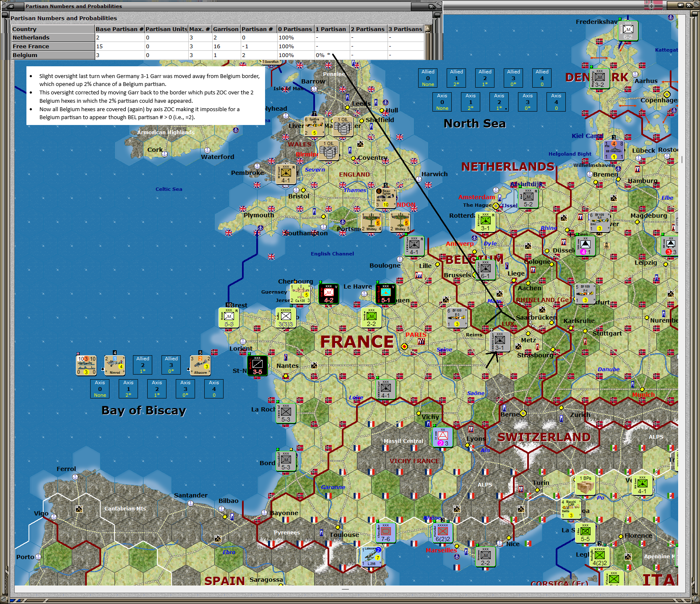This screenshot has width=700, height=604.
Task: Click Bay of Biscay Allied 3 box
Action: pyautogui.click(x=171, y=365)
